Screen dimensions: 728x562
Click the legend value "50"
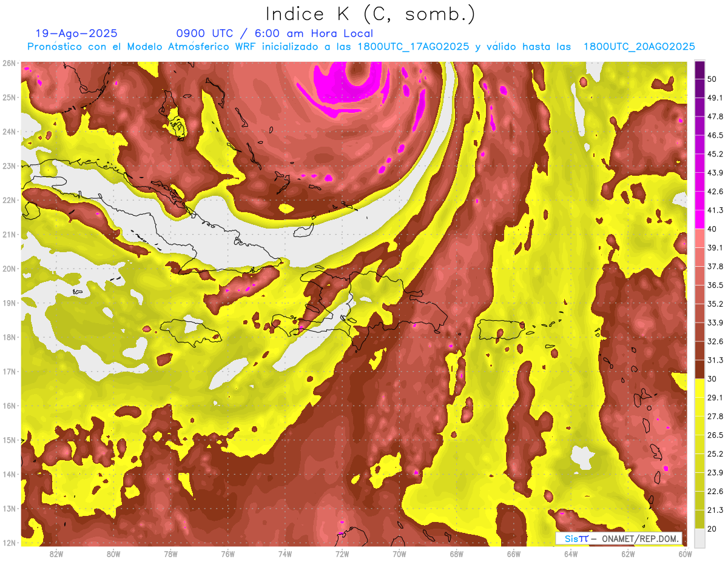(713, 79)
